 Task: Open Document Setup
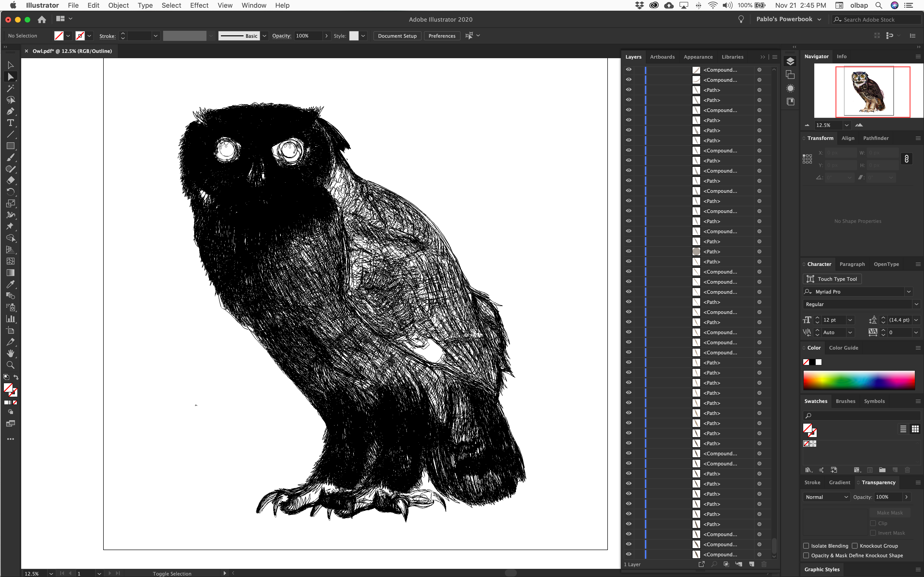click(x=397, y=36)
